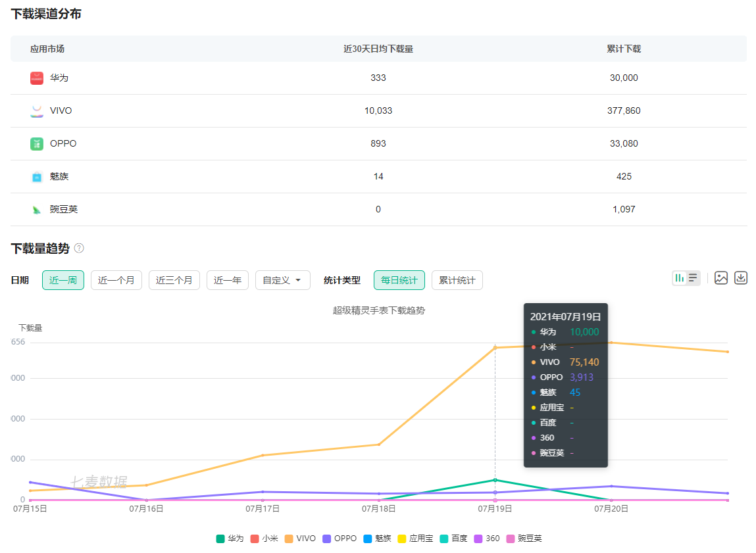The height and width of the screenshot is (553, 756).
Task: Select the 近三个月 date range
Action: pos(174,280)
